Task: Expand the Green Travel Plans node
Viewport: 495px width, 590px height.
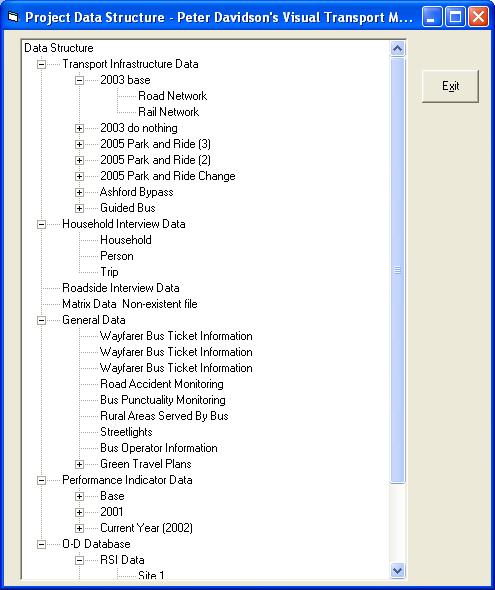Action: pyautogui.click(x=79, y=464)
